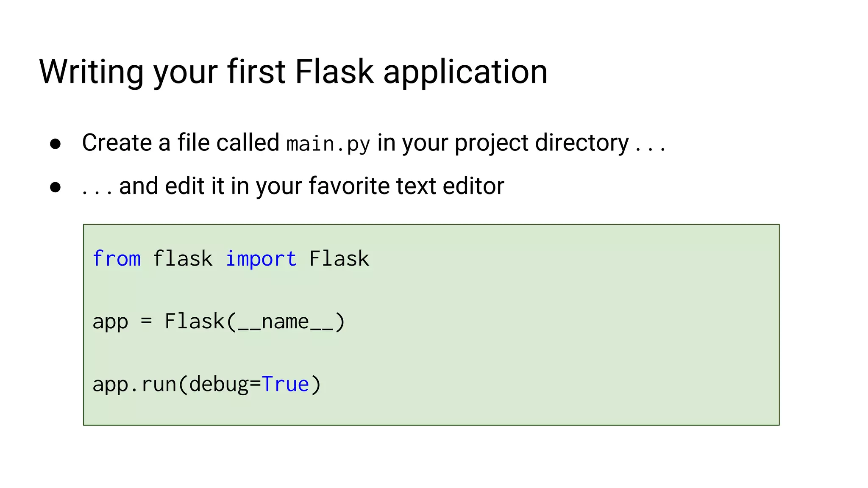Click the lowercase "flask" module name
The image size is (868, 488).
[x=183, y=259]
